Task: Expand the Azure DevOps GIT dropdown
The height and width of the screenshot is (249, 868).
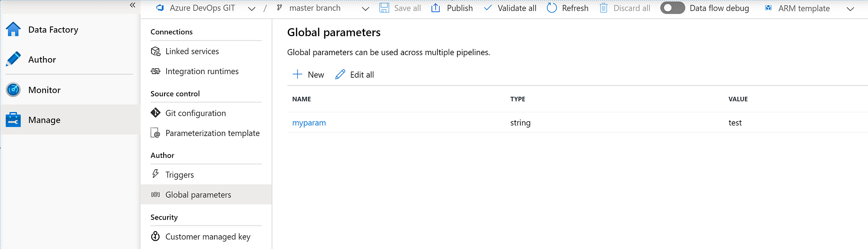Action: 252,9
